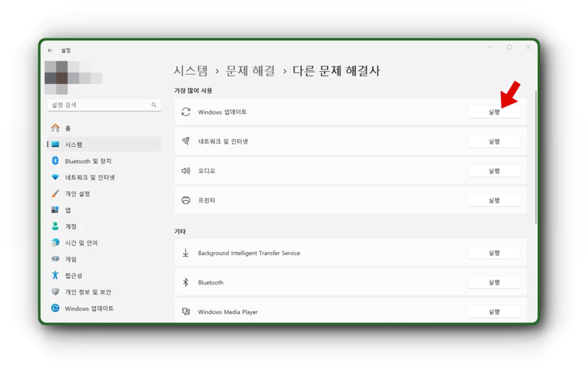Image resolution: width=588 pixels, height=373 pixels.
Task: Click the Bluetooth 및 장치 sidebar icon
Action: [55, 161]
